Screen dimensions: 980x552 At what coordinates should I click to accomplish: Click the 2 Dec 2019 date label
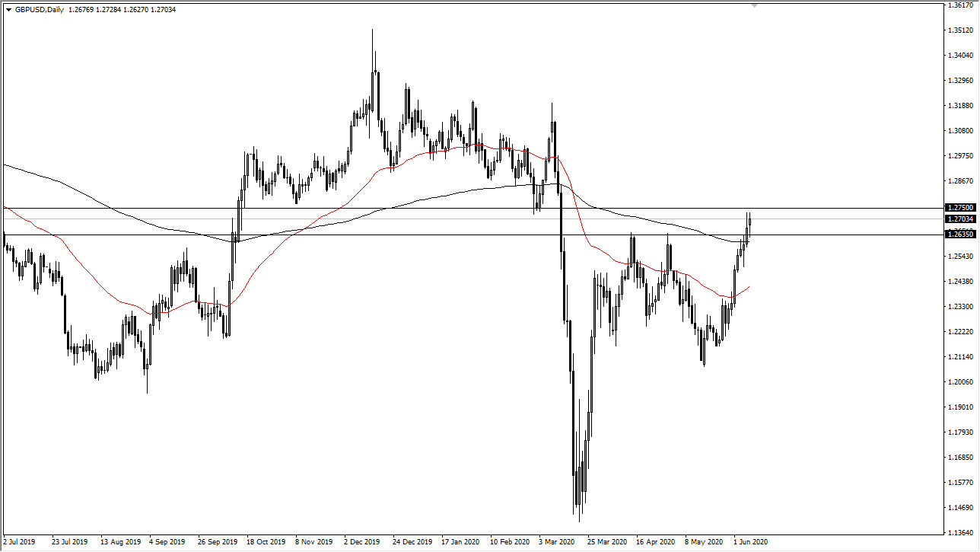(362, 542)
